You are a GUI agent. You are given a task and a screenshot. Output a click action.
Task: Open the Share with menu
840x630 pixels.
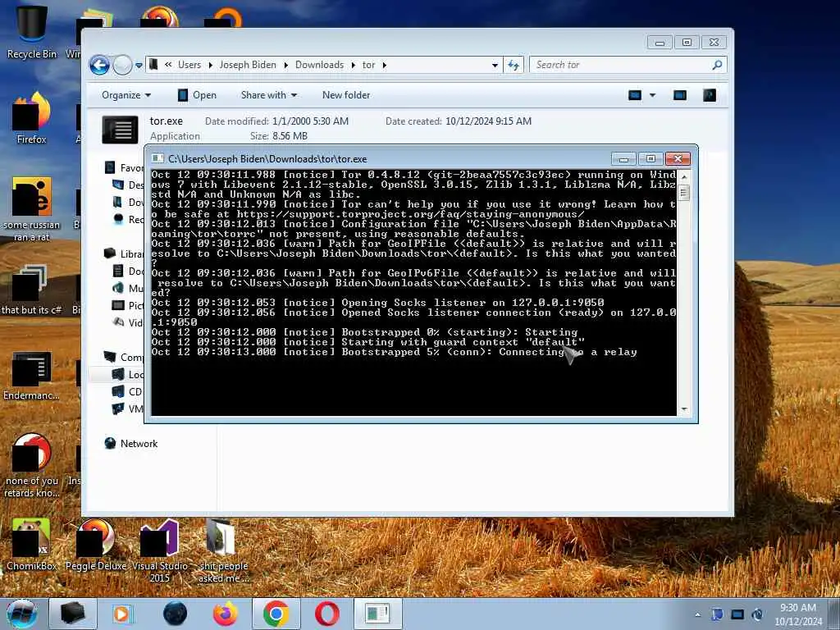pyautogui.click(x=269, y=95)
